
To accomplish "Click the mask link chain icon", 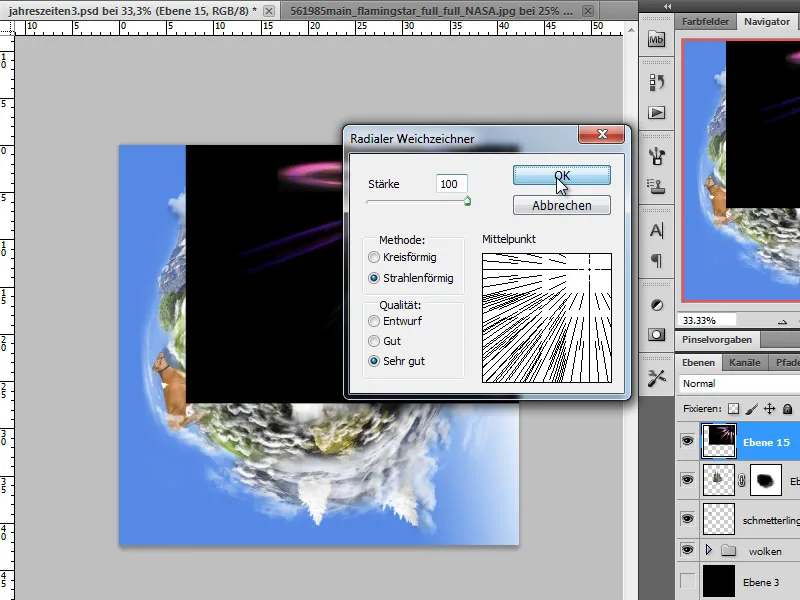I will pyautogui.click(x=741, y=480).
